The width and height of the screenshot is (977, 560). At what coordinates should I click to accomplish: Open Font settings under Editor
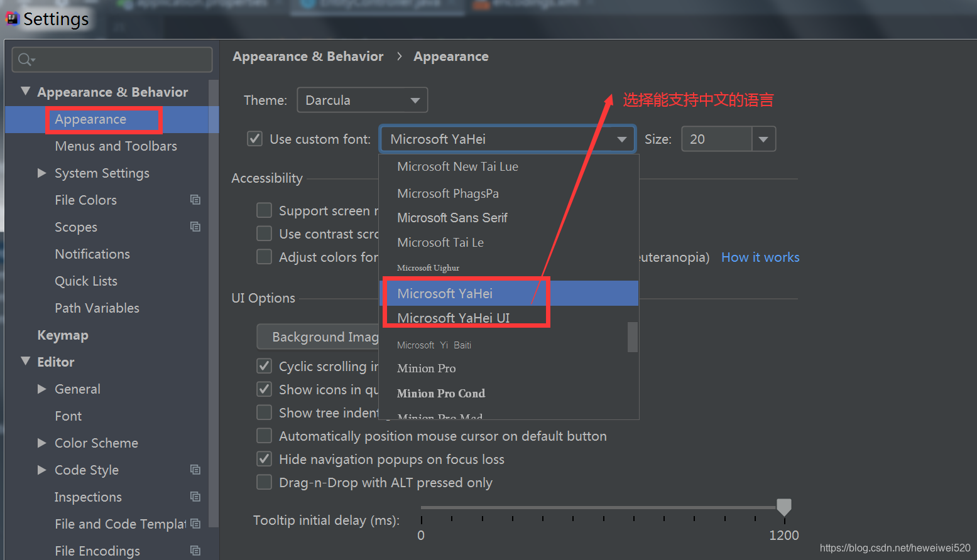click(68, 416)
